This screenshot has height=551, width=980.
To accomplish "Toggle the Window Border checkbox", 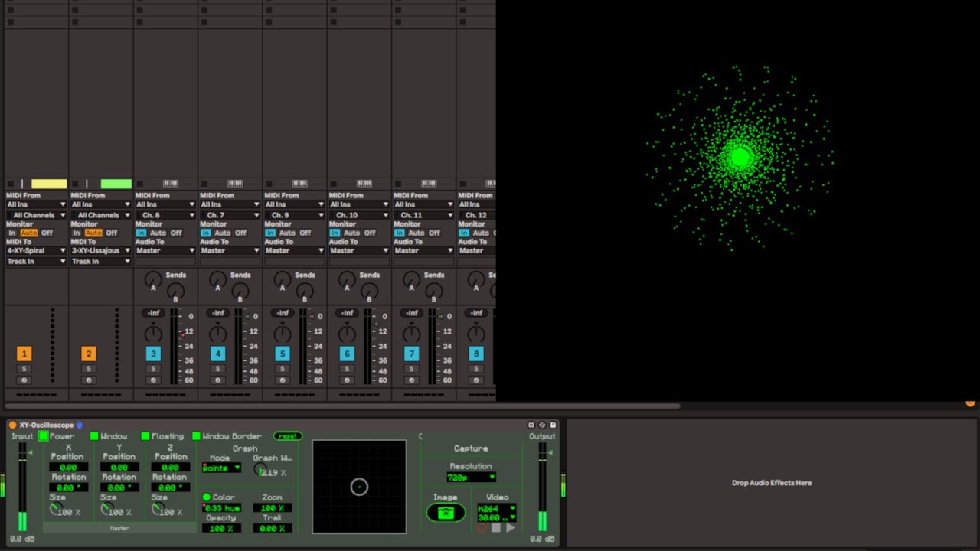I will coord(196,436).
